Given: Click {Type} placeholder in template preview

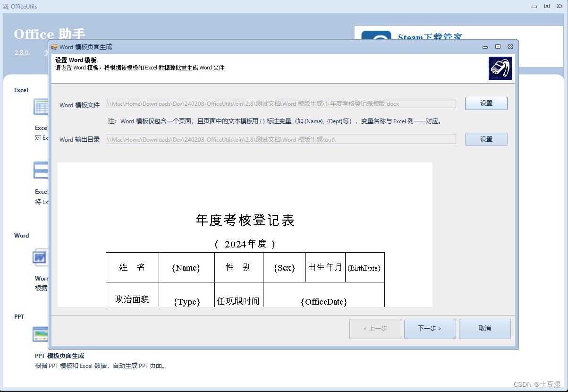Looking at the screenshot, I should pos(187,302).
